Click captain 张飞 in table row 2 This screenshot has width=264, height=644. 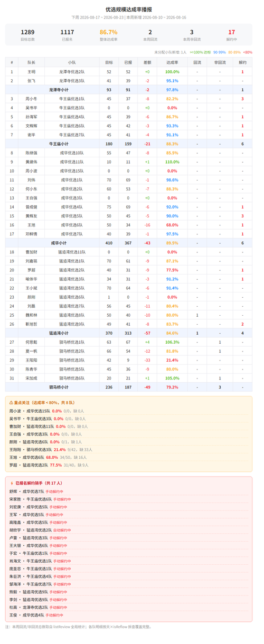[x=32, y=81]
